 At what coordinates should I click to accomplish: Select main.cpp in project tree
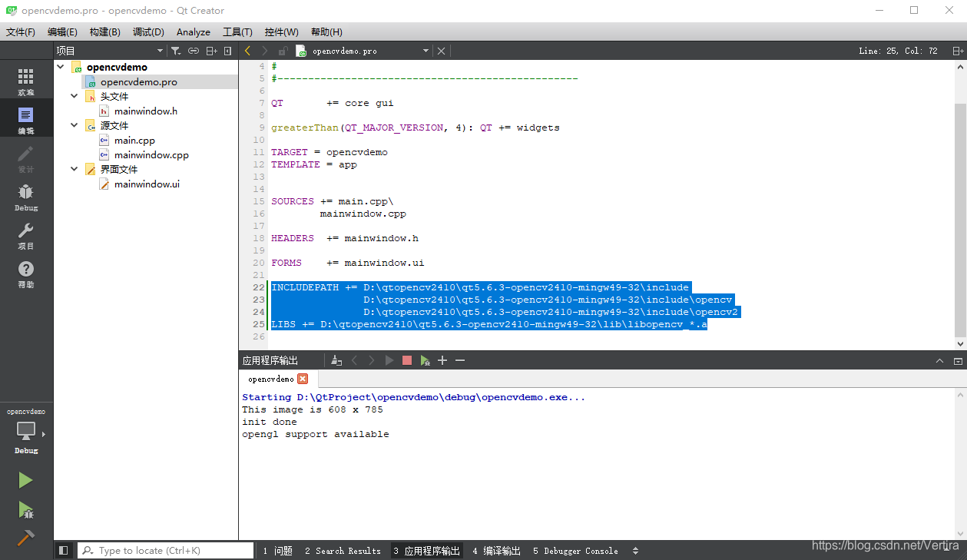pyautogui.click(x=134, y=140)
